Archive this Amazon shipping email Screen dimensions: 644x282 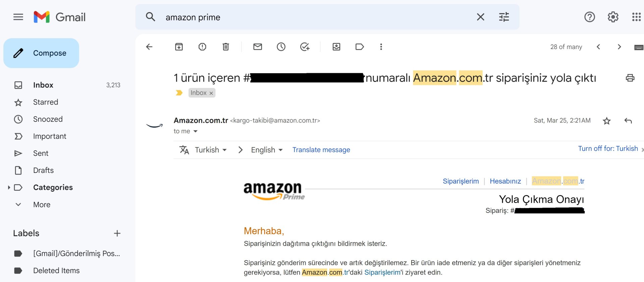179,47
